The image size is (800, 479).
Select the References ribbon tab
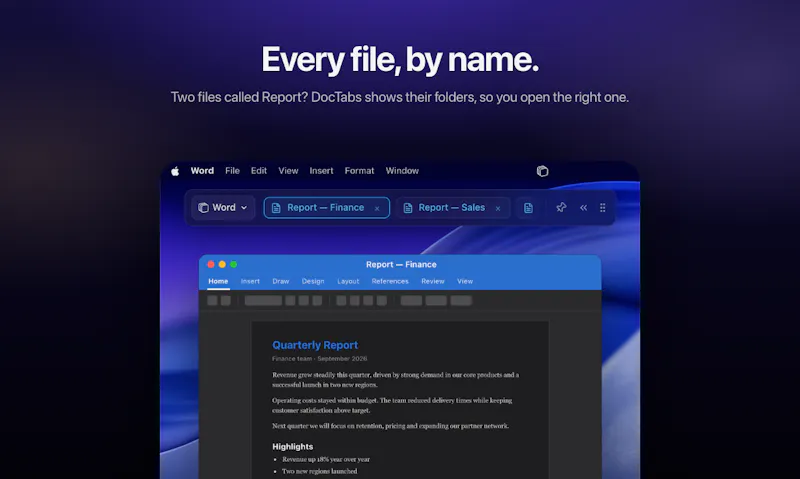click(x=390, y=281)
